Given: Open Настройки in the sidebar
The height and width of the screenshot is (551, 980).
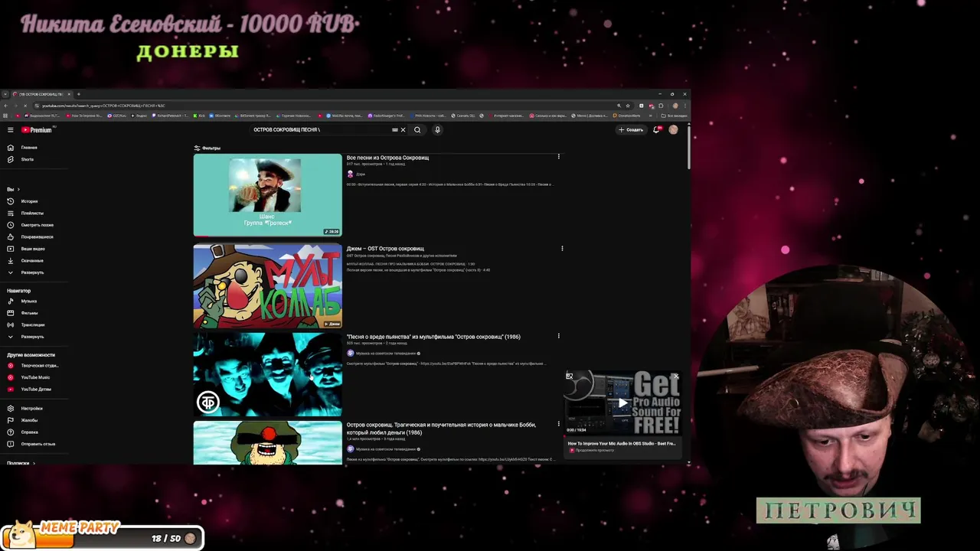Looking at the screenshot, I should point(32,409).
